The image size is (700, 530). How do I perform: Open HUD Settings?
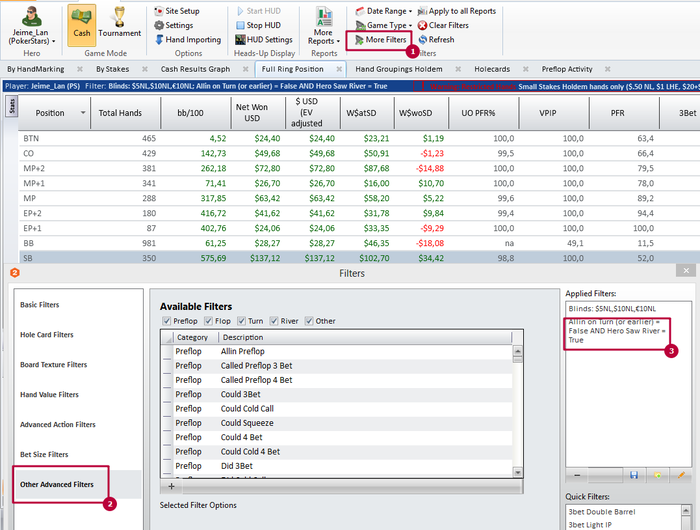pos(264,40)
